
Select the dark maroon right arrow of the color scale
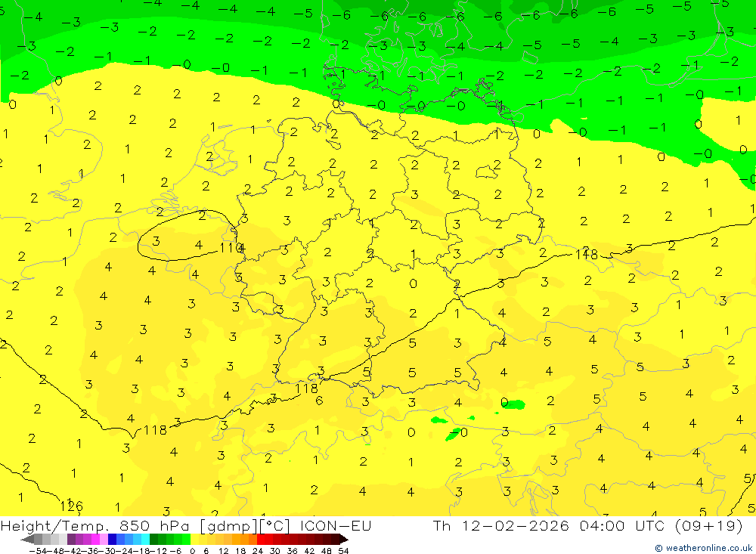coord(344,540)
